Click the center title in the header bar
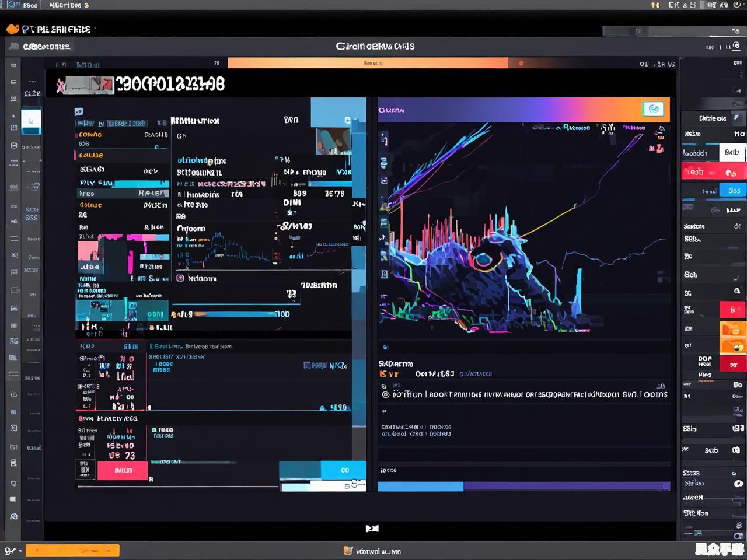747x560 pixels. (x=375, y=46)
